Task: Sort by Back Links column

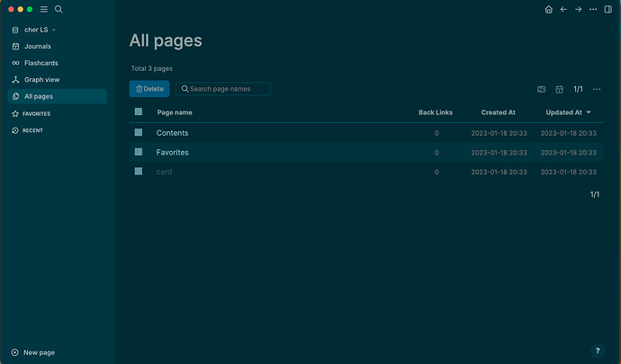Action: (x=436, y=112)
